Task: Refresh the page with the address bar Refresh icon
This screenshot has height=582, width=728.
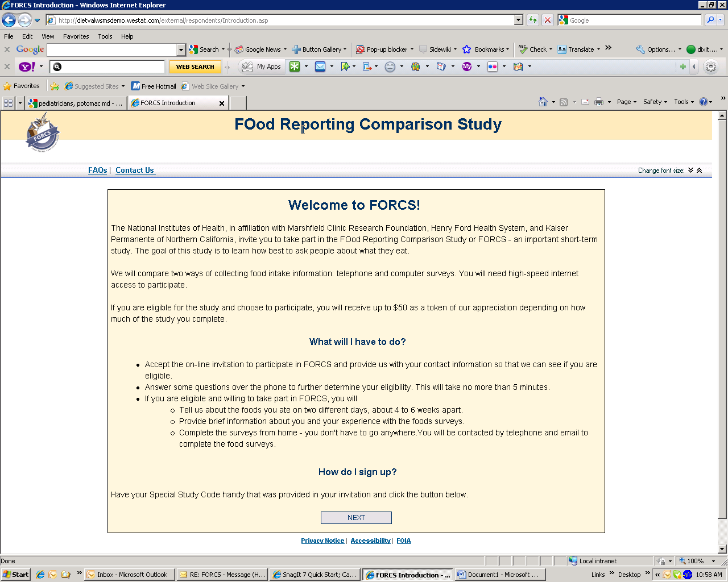Action: click(533, 20)
